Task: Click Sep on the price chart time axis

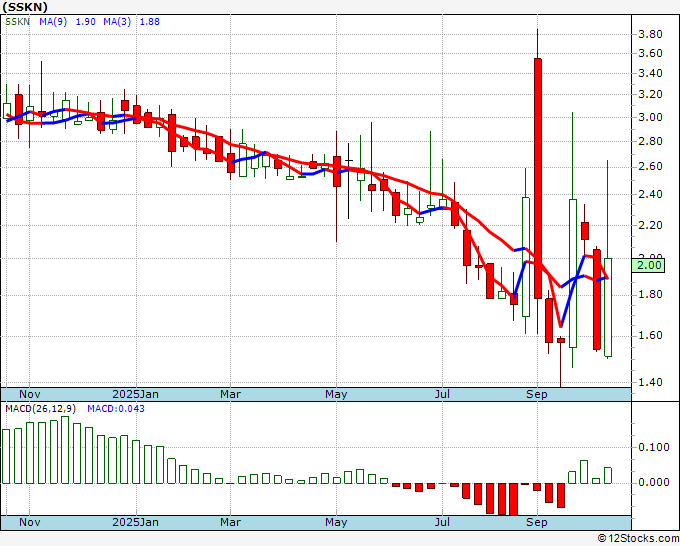Action: tap(537, 394)
